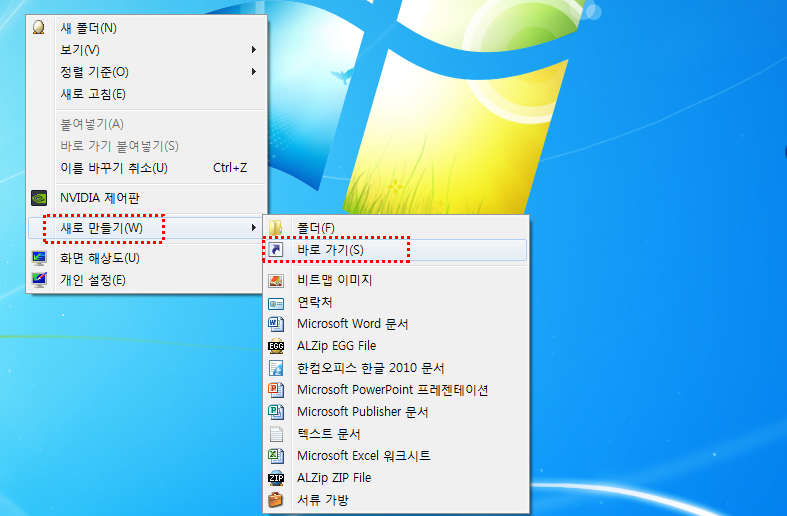Click the PowerPoint presentation icon

point(276,390)
